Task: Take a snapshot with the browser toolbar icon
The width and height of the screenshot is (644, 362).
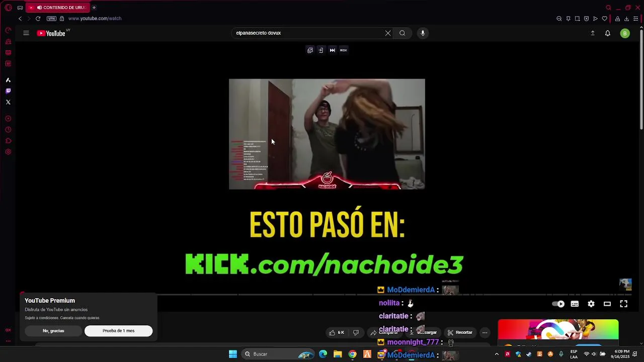Action: coord(577,19)
